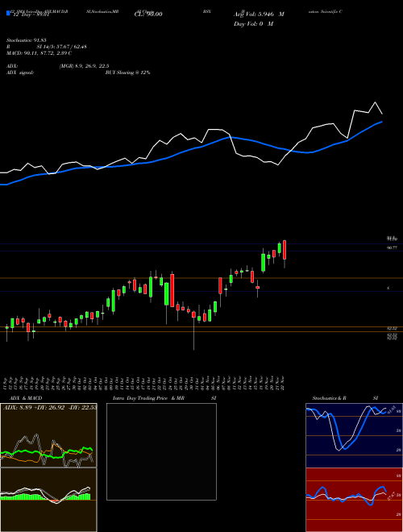Click the 'Avg Vol: 5.946 M' label
This screenshot has height=532, width=403.
click(259, 15)
